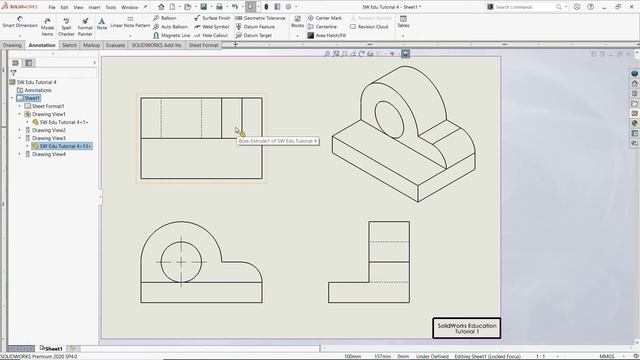This screenshot has height=360, width=640.
Task: Open the Smart Dimension dropdown arrow
Action: click(20, 36)
